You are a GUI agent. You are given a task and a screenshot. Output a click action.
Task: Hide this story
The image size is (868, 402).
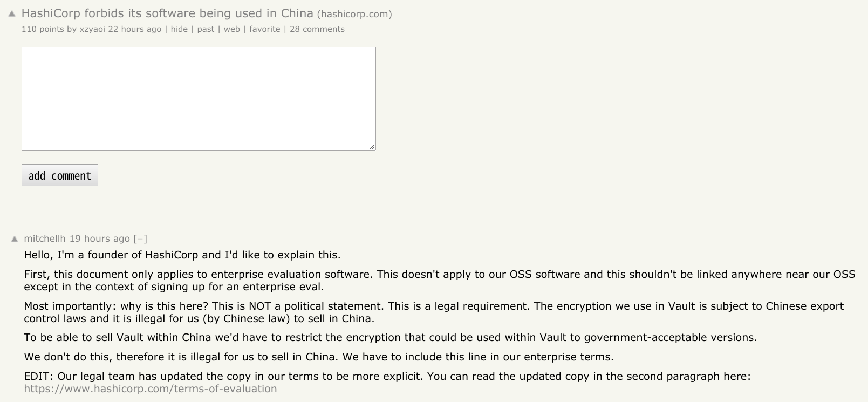click(179, 29)
